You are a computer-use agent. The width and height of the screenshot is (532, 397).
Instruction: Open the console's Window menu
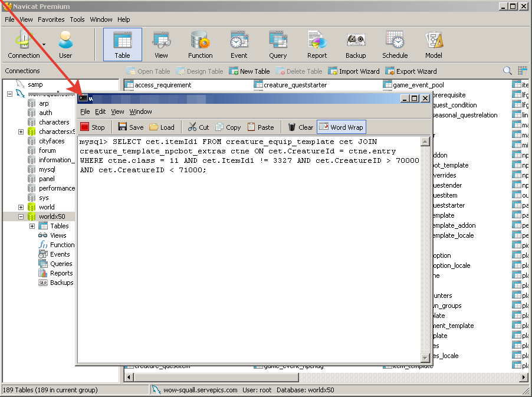point(140,111)
